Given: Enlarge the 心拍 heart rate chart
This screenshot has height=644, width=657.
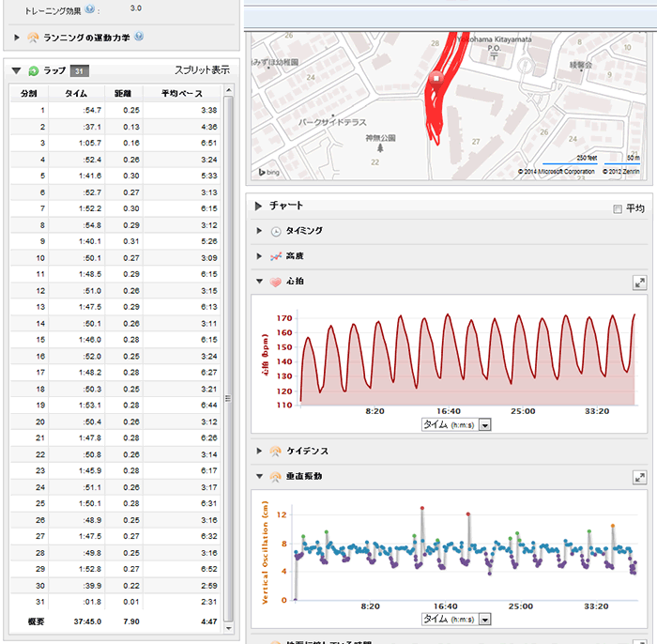Looking at the screenshot, I should pos(639,282).
